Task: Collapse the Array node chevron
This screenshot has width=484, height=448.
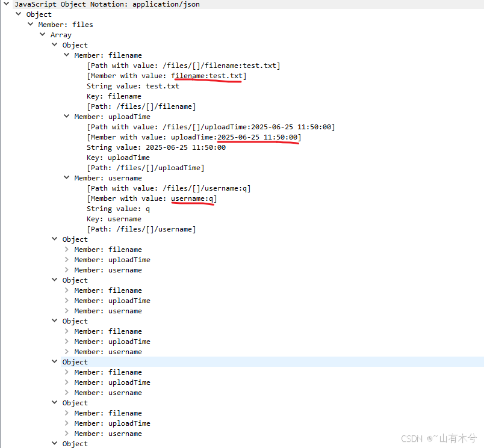Action: (43, 34)
